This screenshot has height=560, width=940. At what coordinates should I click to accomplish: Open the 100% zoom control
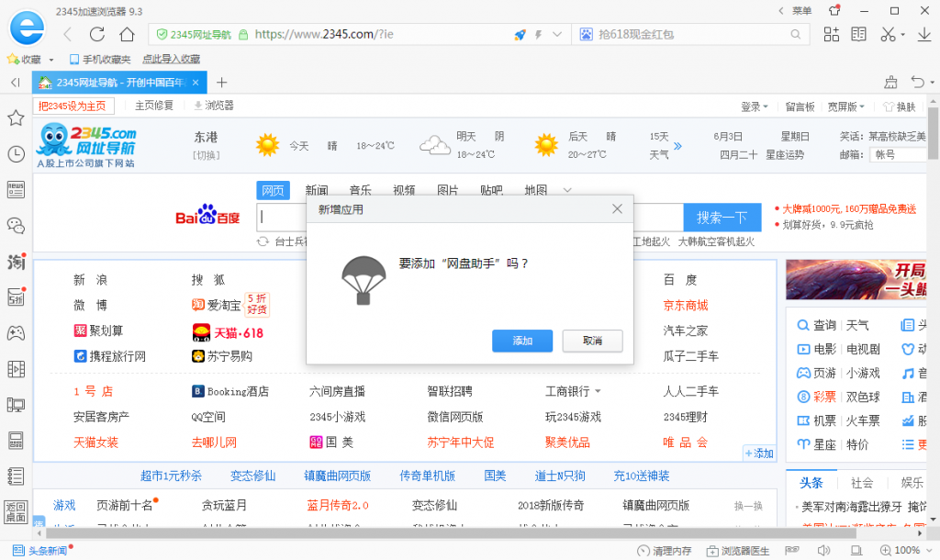click(906, 551)
